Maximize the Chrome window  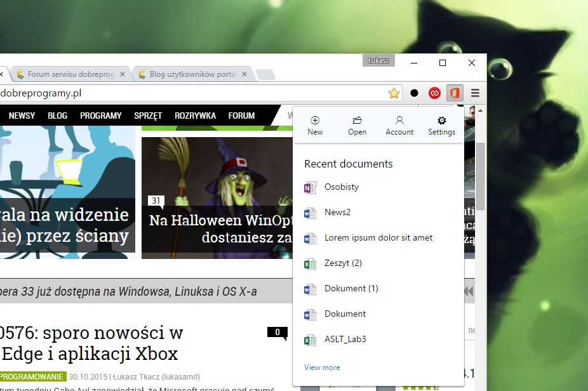tap(443, 63)
